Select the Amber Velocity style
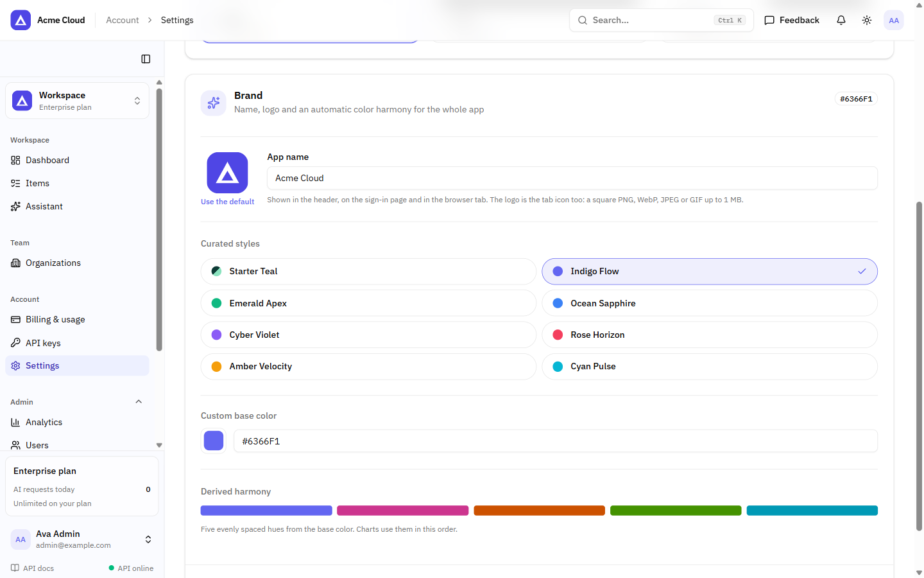The height and width of the screenshot is (578, 924). 368,367
